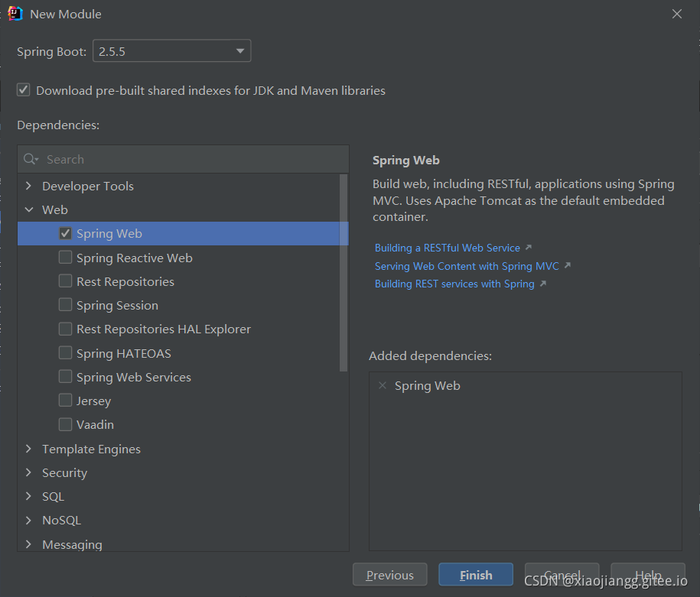The width and height of the screenshot is (700, 597).
Task: Expand the Developer Tools category
Action: 28,186
